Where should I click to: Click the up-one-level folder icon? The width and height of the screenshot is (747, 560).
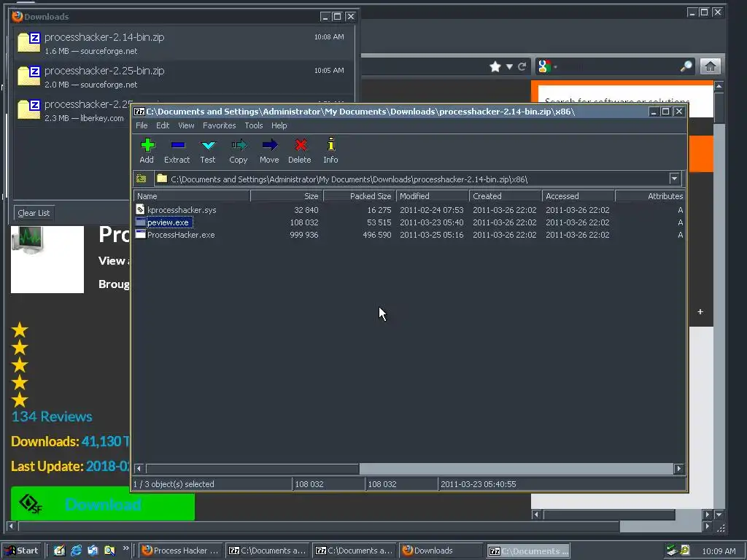click(x=142, y=179)
